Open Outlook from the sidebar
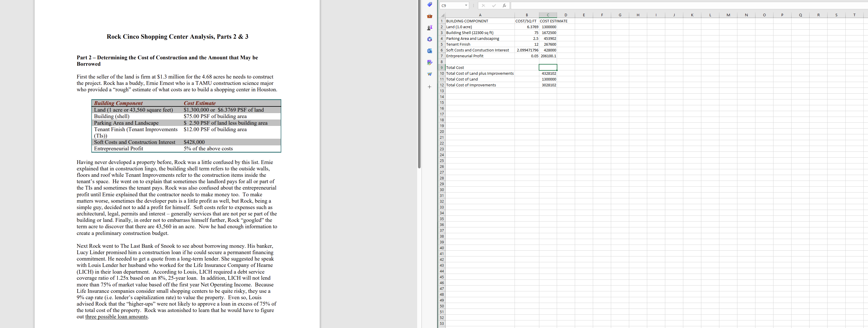The image size is (868, 328). (x=429, y=51)
